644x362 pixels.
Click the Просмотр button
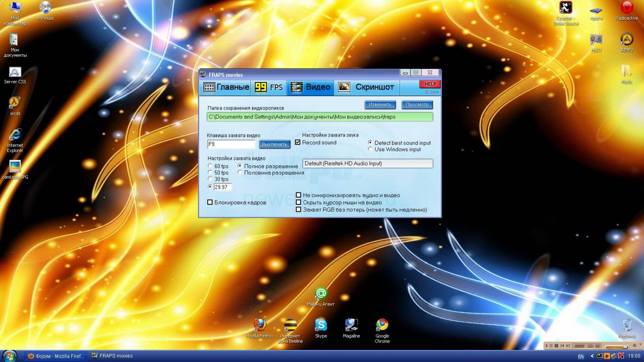coord(417,105)
